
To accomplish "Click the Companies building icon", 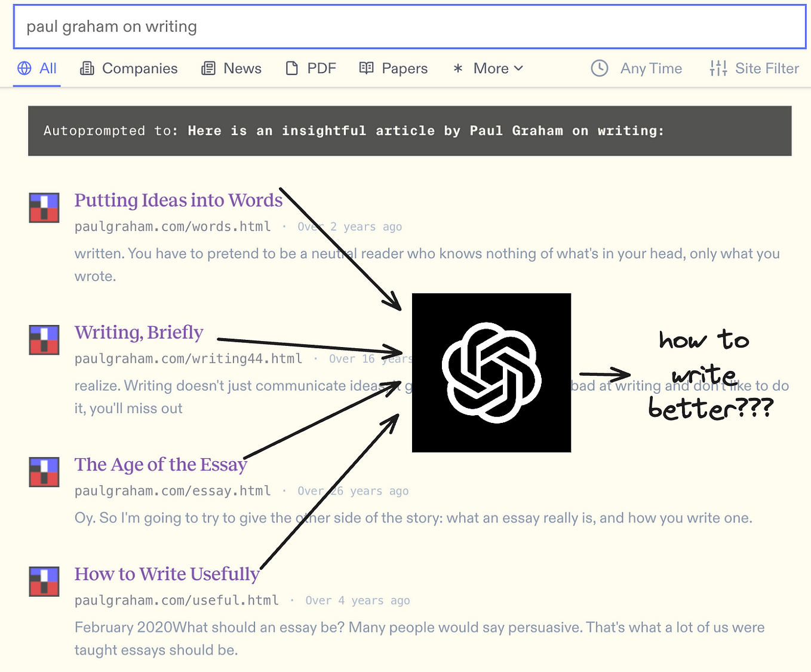I will [x=87, y=68].
